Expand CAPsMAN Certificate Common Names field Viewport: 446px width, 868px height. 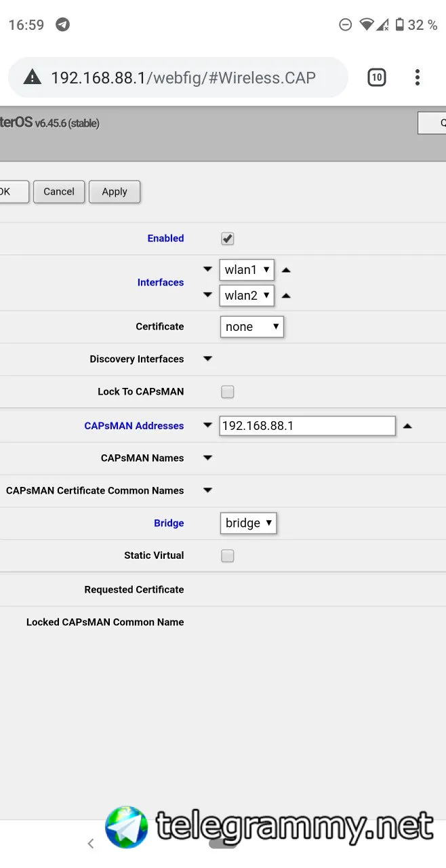click(x=208, y=490)
